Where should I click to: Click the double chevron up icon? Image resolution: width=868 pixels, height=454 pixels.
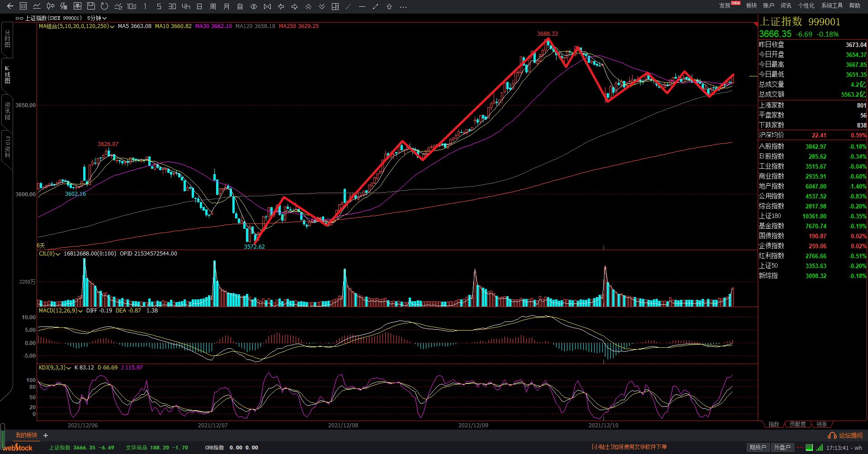coord(308,6)
